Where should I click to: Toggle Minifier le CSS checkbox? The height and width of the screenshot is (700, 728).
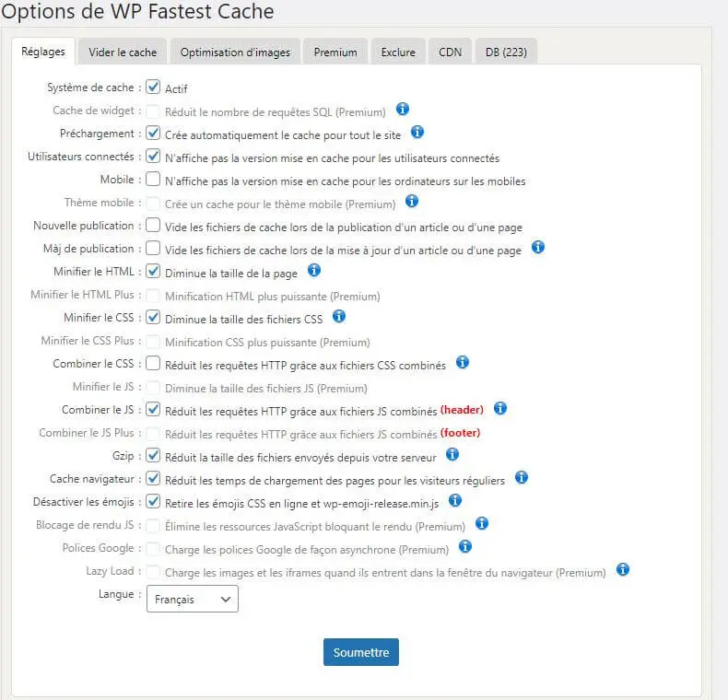[153, 317]
